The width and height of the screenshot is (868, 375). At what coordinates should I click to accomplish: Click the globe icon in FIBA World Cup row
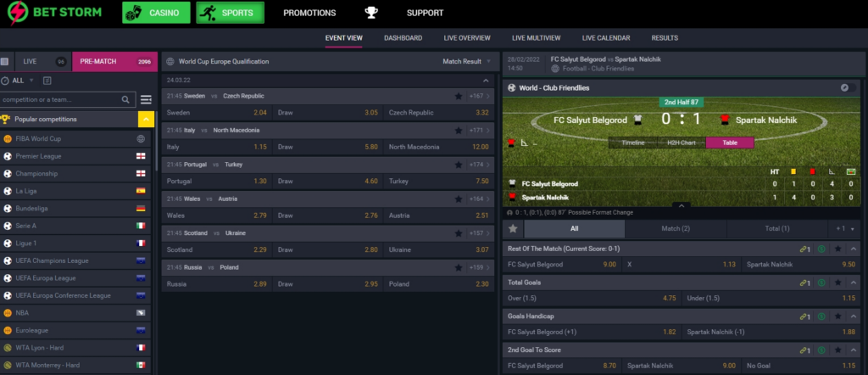(x=141, y=139)
